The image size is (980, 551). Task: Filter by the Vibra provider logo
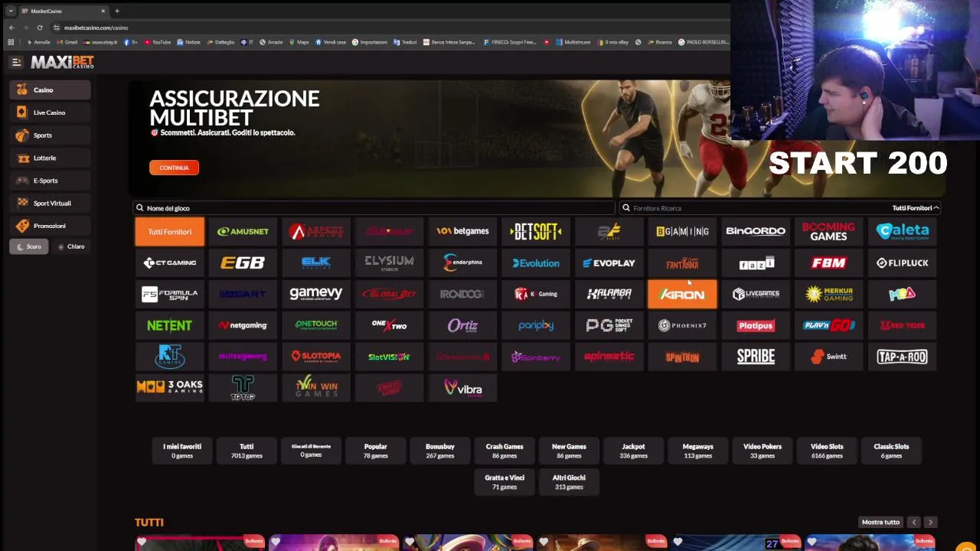click(462, 387)
